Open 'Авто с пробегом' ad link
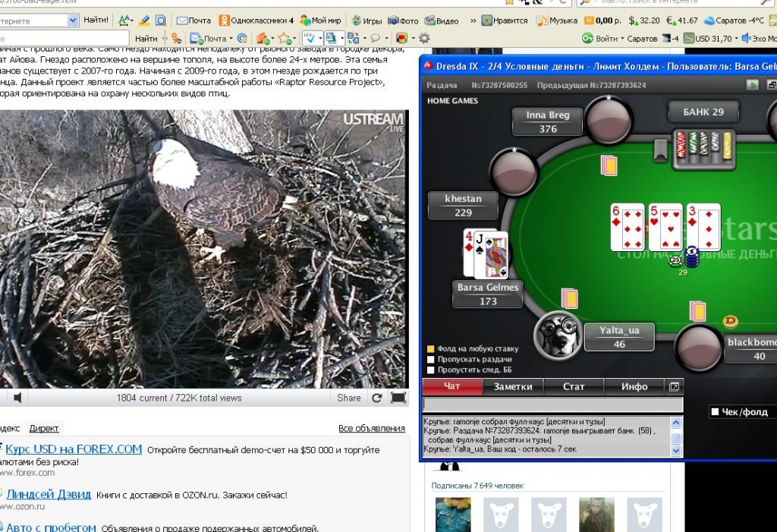Image resolution: width=777 pixels, height=532 pixels. coord(51,527)
